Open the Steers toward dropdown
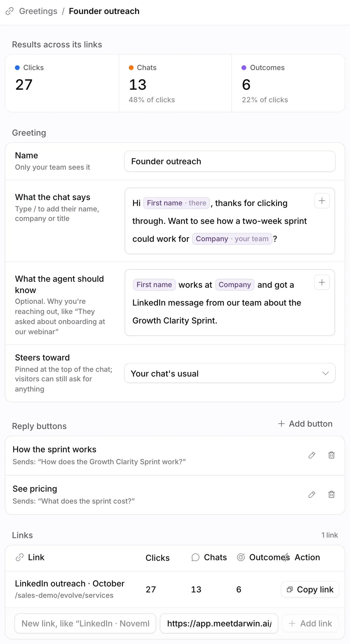The image size is (350, 644). click(x=230, y=373)
